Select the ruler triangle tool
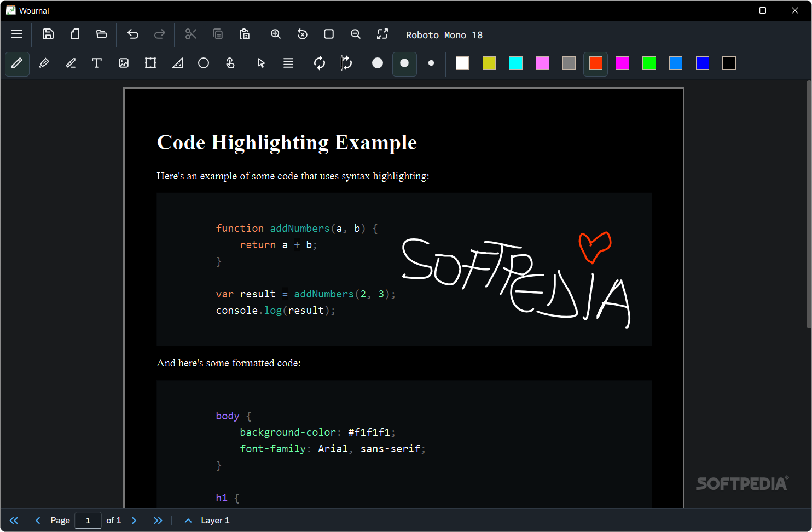Screen dimensions: 812x532 (x=177, y=63)
